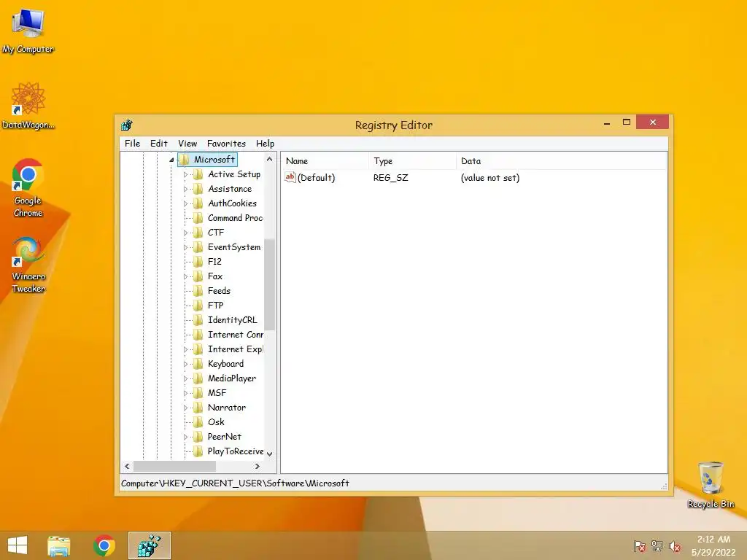This screenshot has height=560, width=747.
Task: Select the FTP key
Action: point(215,306)
